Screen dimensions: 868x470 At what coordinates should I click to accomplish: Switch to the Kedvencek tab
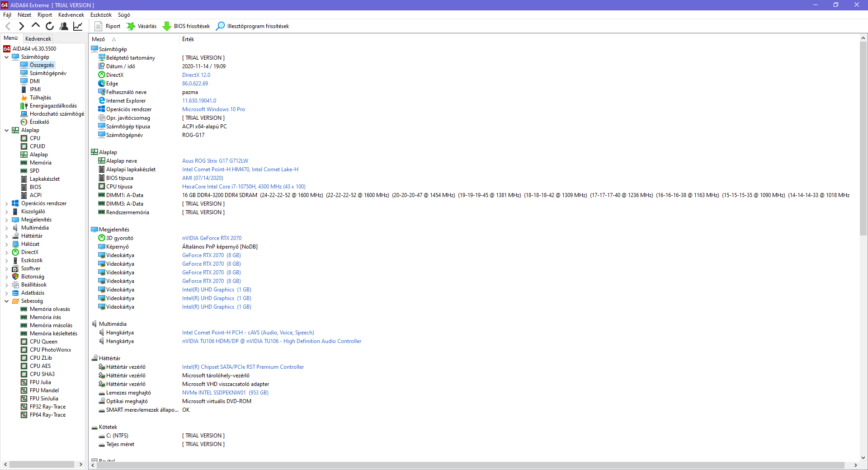coord(38,39)
